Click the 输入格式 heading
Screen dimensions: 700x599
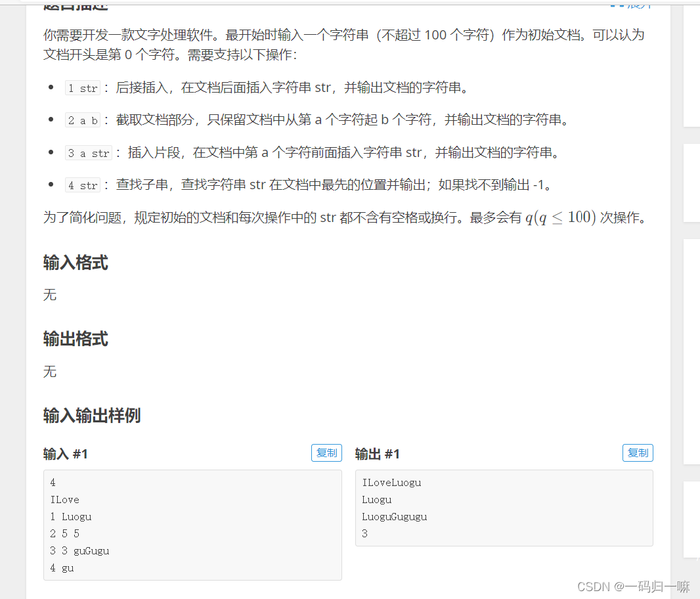click(x=76, y=262)
